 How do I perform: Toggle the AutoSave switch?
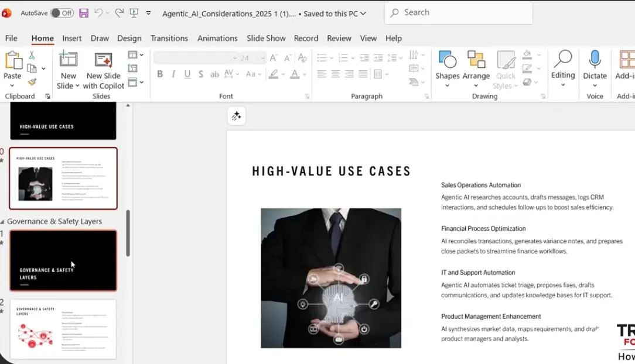tap(62, 13)
